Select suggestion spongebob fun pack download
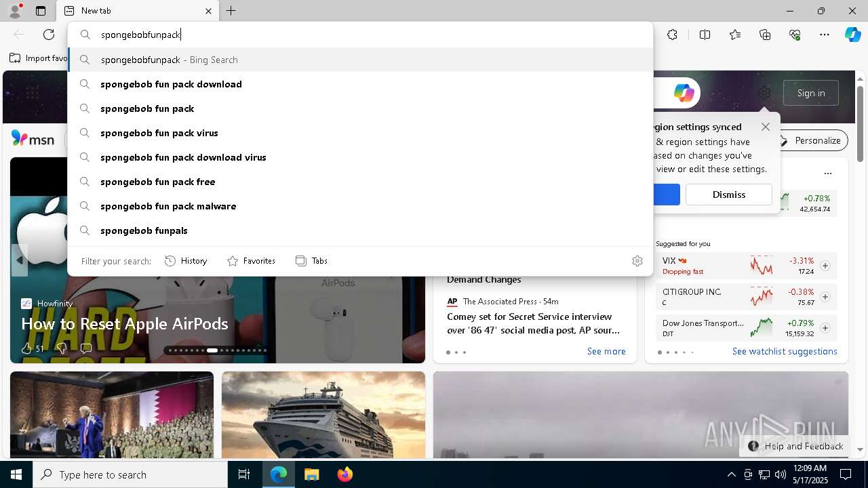 pos(360,84)
